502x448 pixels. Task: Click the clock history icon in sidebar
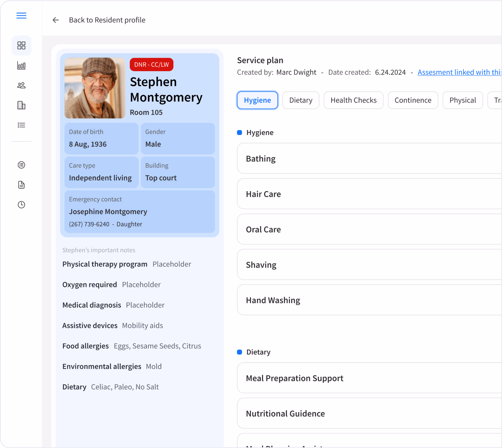pos(21,205)
